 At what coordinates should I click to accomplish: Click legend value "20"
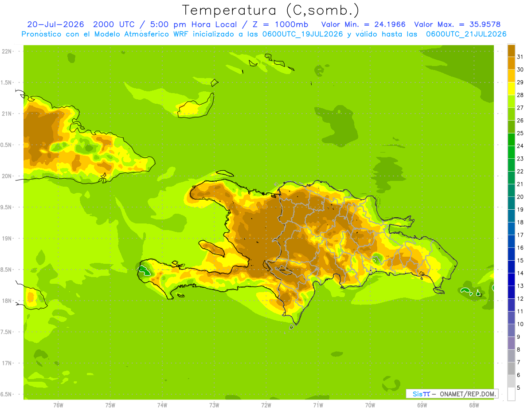coord(520,197)
